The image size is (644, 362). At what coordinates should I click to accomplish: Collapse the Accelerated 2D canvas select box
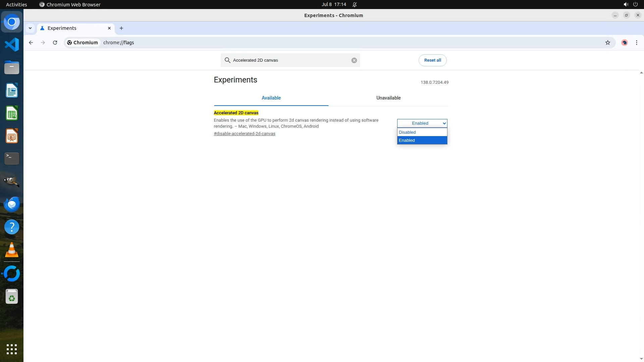click(x=422, y=123)
